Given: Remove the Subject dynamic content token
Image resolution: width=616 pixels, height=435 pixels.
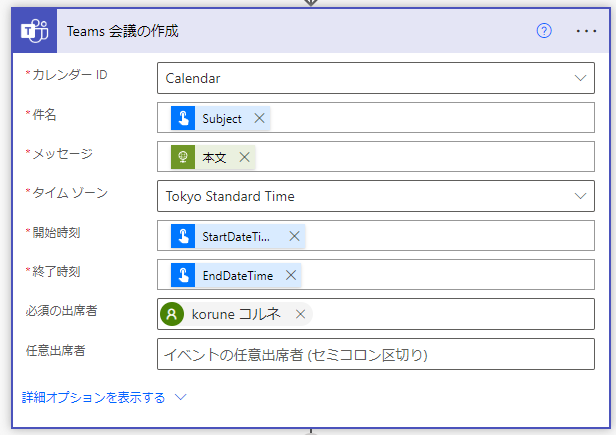Looking at the screenshot, I should point(259,118).
